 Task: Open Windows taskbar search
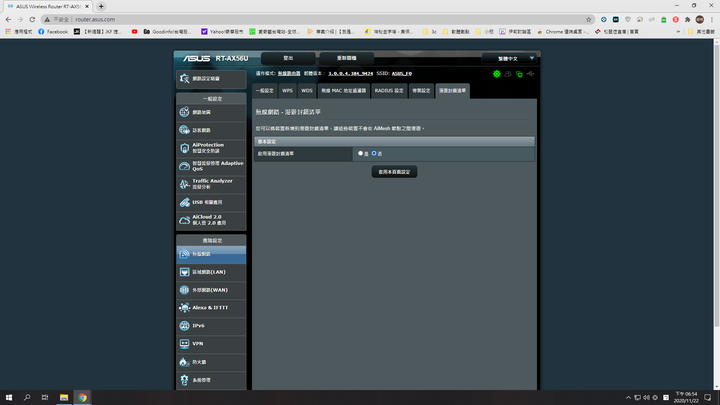click(27, 397)
